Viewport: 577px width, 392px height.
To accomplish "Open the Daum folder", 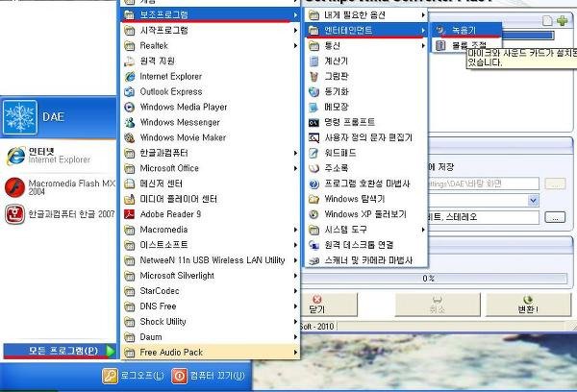I will 211,337.
